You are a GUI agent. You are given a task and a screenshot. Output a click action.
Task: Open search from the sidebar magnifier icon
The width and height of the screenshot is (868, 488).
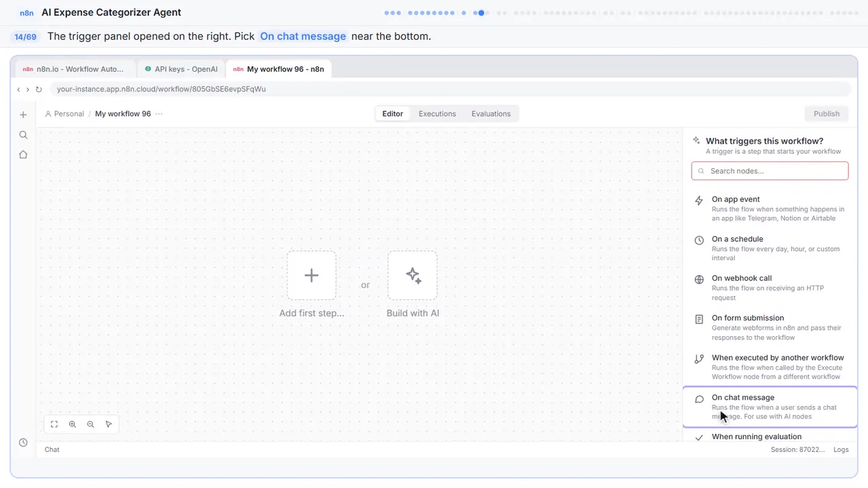pos(23,135)
